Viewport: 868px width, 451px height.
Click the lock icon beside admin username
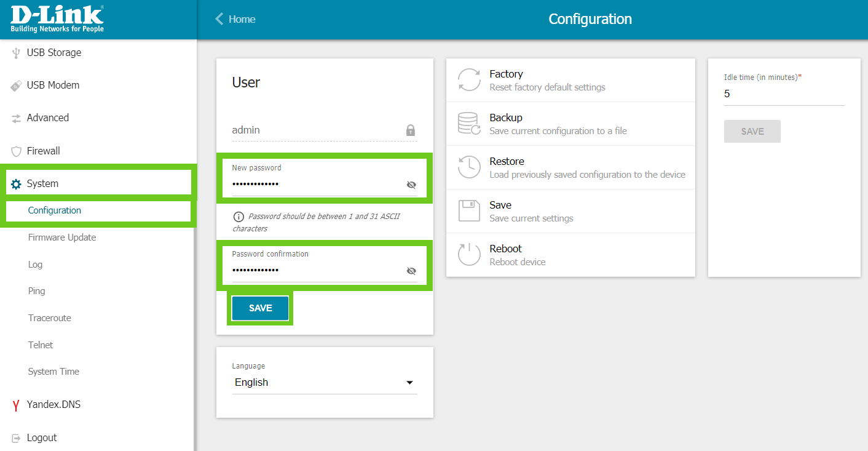411,130
